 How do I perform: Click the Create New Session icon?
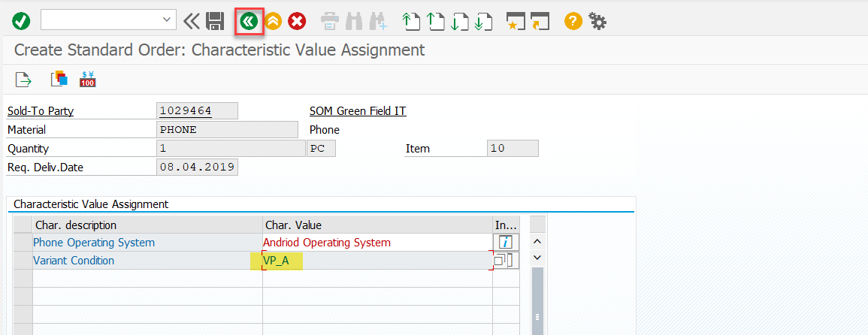click(x=516, y=22)
